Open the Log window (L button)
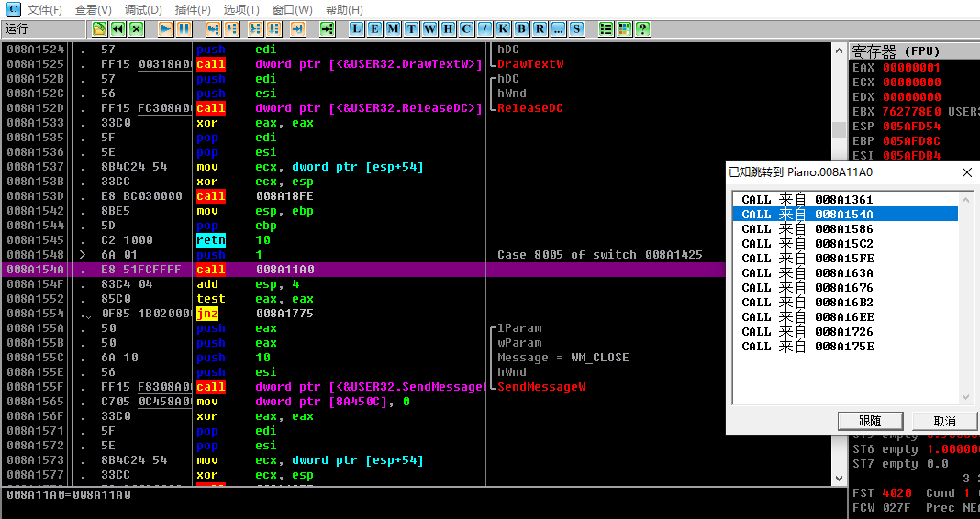The image size is (980, 519). click(x=356, y=28)
